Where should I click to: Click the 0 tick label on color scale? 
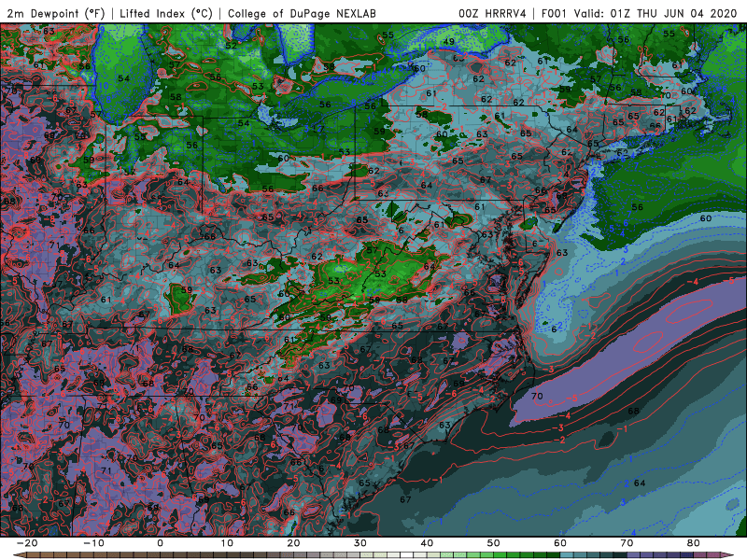coord(160,543)
